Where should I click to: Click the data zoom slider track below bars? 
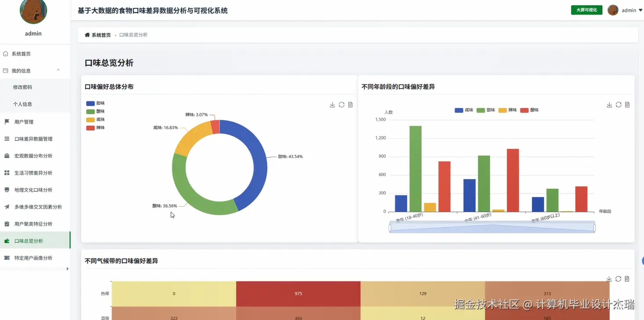[x=492, y=228]
